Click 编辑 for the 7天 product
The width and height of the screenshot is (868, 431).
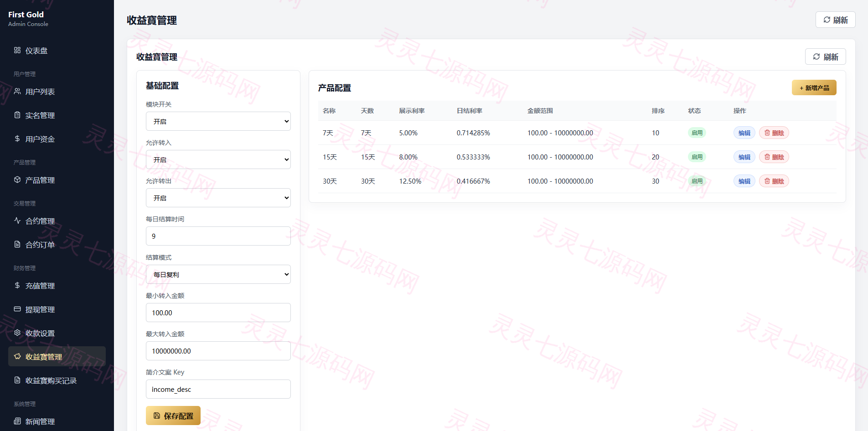click(744, 133)
